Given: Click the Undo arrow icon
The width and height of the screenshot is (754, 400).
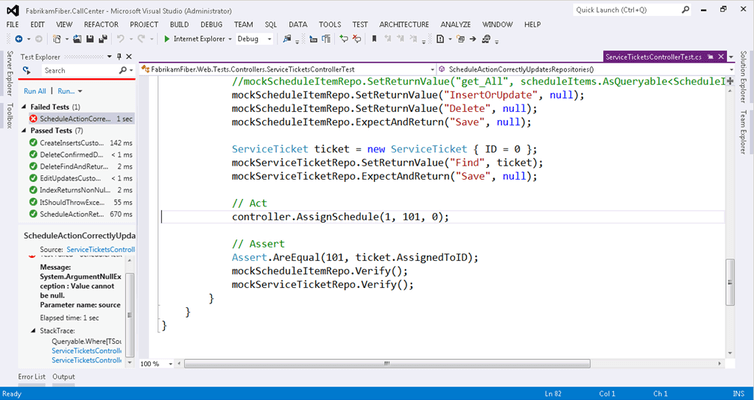Looking at the screenshot, I should [x=121, y=39].
